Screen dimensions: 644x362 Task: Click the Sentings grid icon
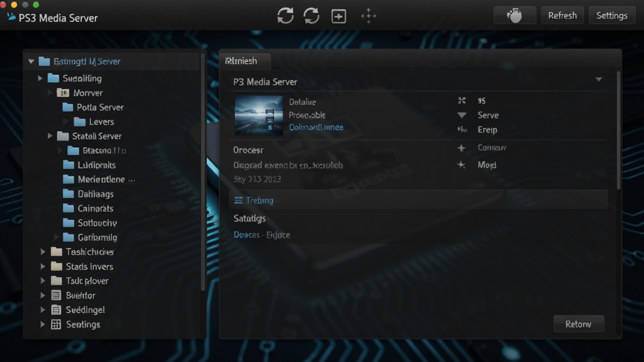(x=56, y=324)
